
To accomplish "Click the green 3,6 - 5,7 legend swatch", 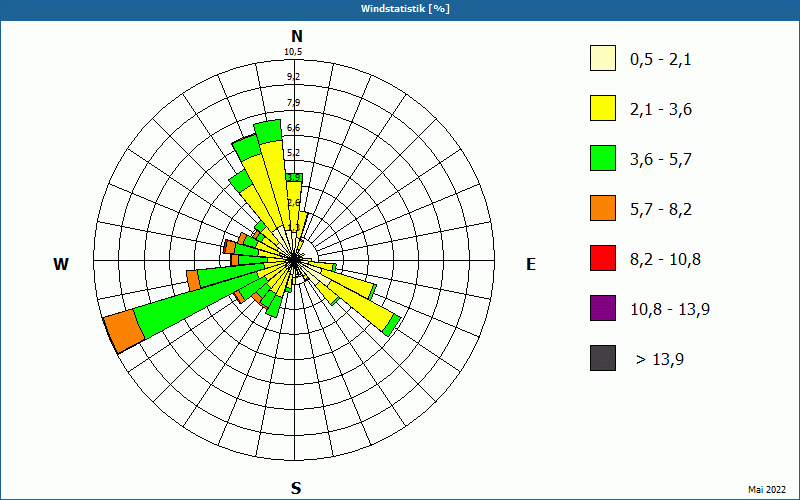I will [603, 158].
